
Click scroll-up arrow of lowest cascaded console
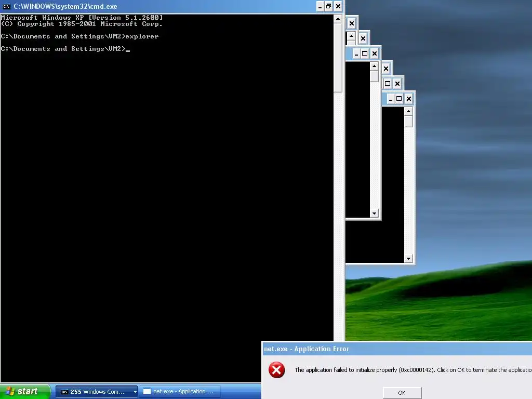click(x=408, y=111)
